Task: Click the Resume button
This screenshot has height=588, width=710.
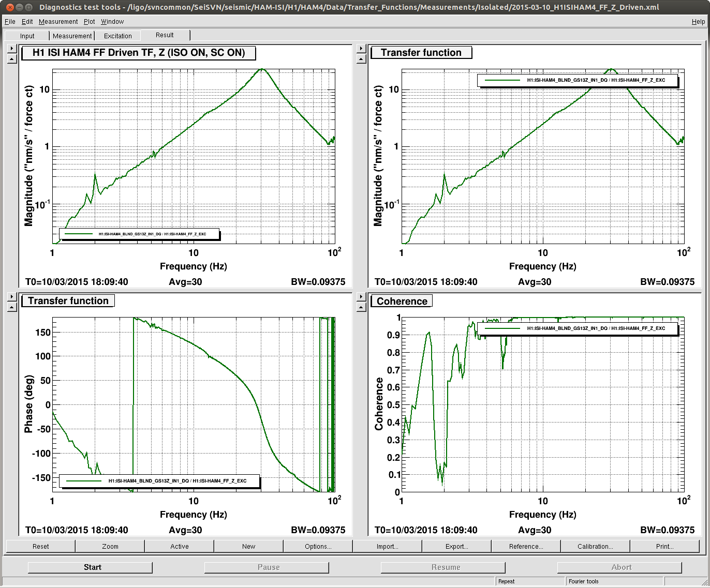Action: click(443, 567)
